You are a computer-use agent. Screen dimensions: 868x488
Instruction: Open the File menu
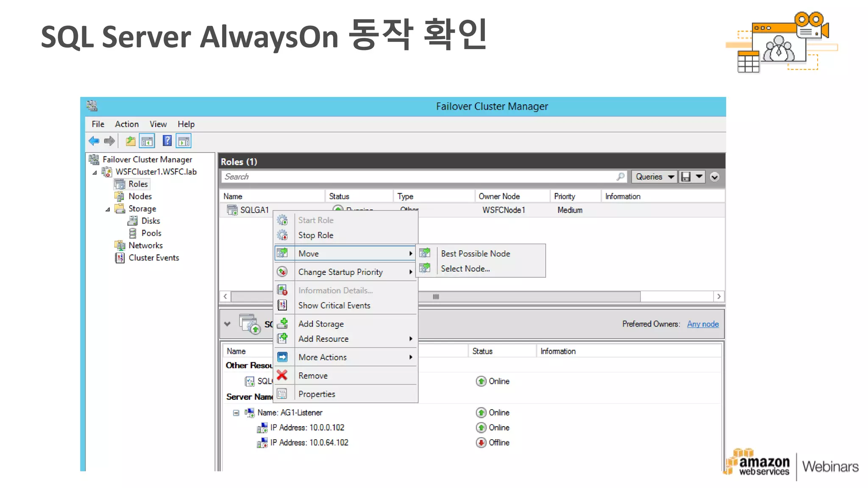(x=98, y=124)
